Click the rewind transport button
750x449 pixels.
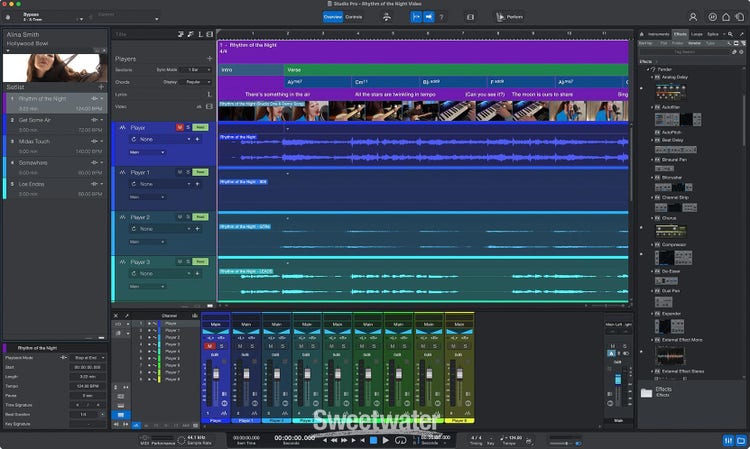pos(334,440)
